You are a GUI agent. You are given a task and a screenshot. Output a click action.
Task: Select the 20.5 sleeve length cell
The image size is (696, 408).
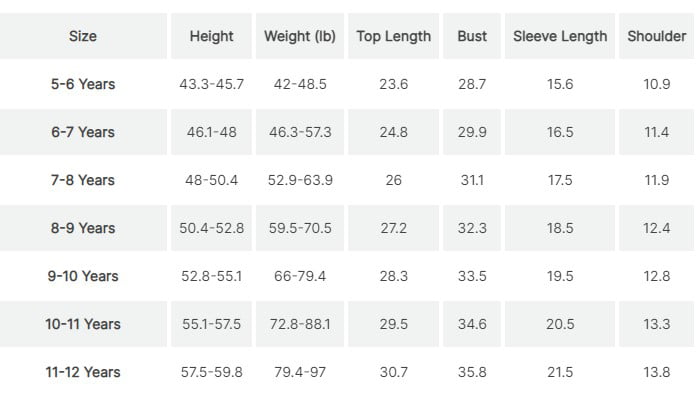point(560,324)
